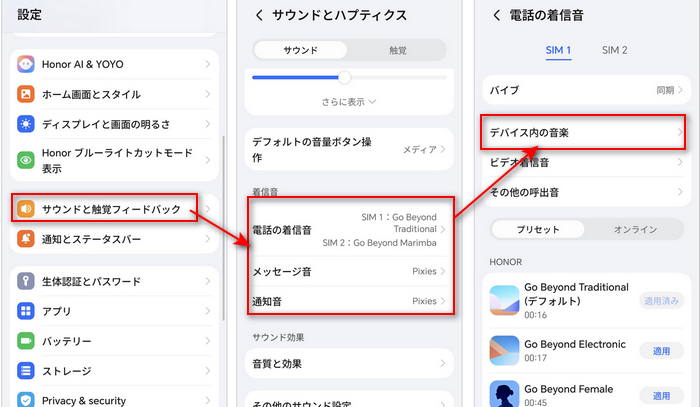Apply Go Beyond Female with 適用 button
The height and width of the screenshot is (407, 700).
tap(661, 395)
